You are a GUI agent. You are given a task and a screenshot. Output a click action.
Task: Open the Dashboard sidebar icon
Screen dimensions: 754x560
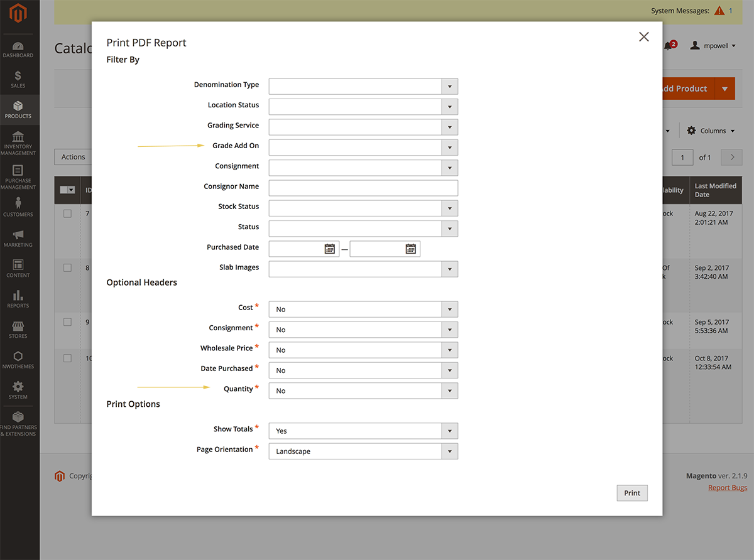coord(18,50)
